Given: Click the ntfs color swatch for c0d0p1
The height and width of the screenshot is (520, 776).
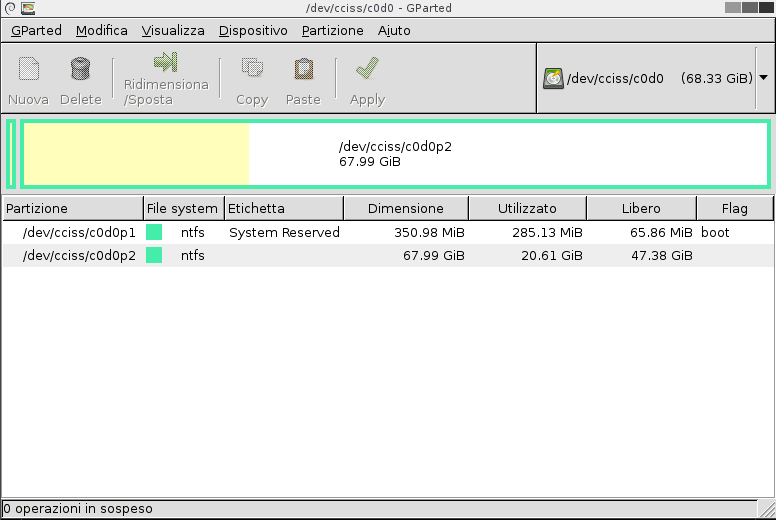Looking at the screenshot, I should pyautogui.click(x=154, y=232).
